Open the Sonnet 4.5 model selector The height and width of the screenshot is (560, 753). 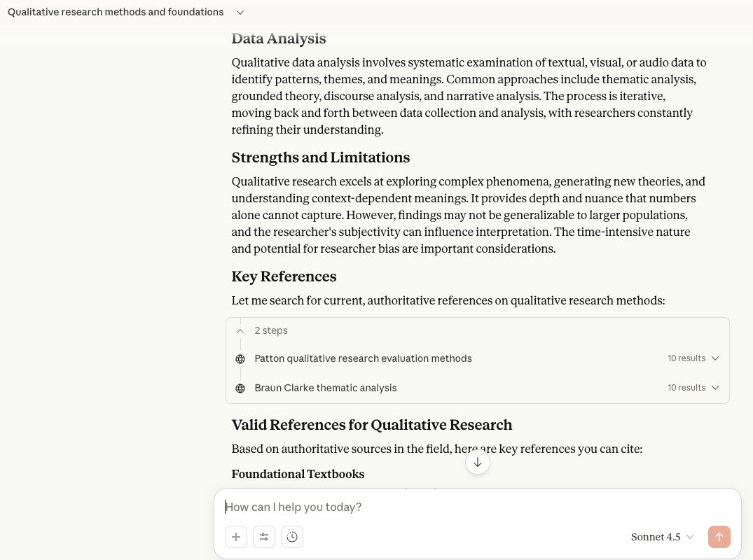(662, 537)
